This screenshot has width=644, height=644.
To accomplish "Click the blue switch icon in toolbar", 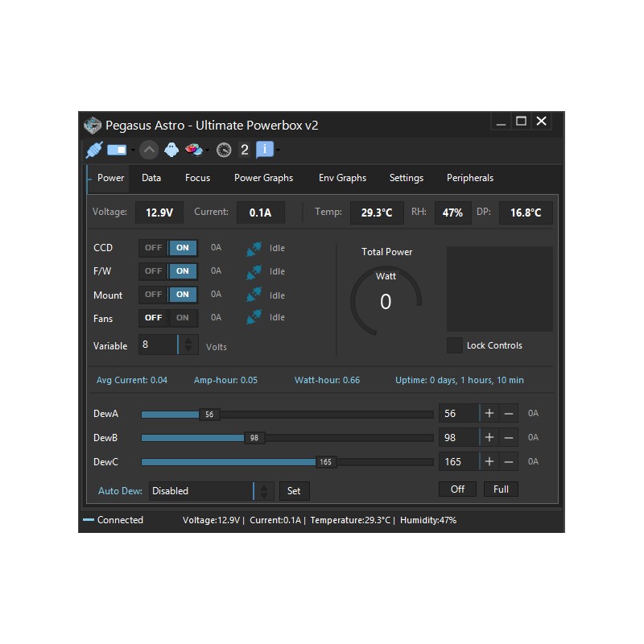I will [x=117, y=150].
